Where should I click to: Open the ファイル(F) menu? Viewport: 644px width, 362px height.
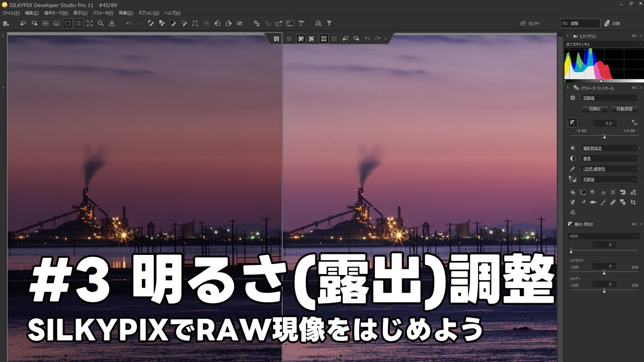[x=11, y=13]
